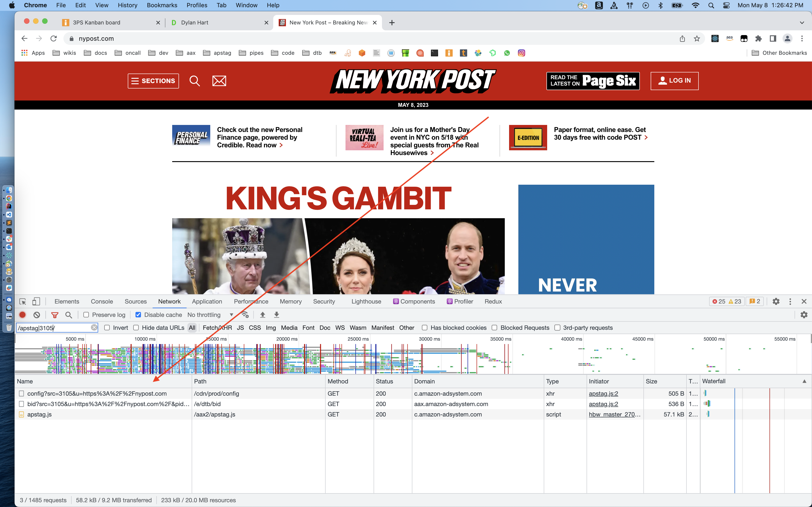Toggle the device toolbar icon
This screenshot has width=812, height=507.
click(x=36, y=301)
